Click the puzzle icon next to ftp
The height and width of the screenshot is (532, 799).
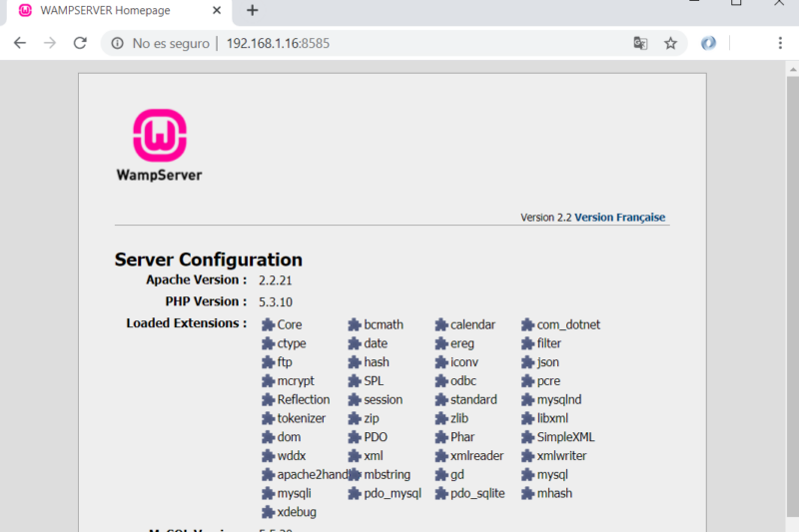[268, 362]
